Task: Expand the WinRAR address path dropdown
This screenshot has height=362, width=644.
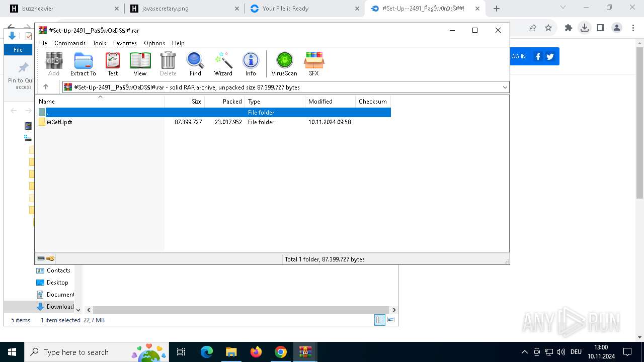Action: (505, 87)
